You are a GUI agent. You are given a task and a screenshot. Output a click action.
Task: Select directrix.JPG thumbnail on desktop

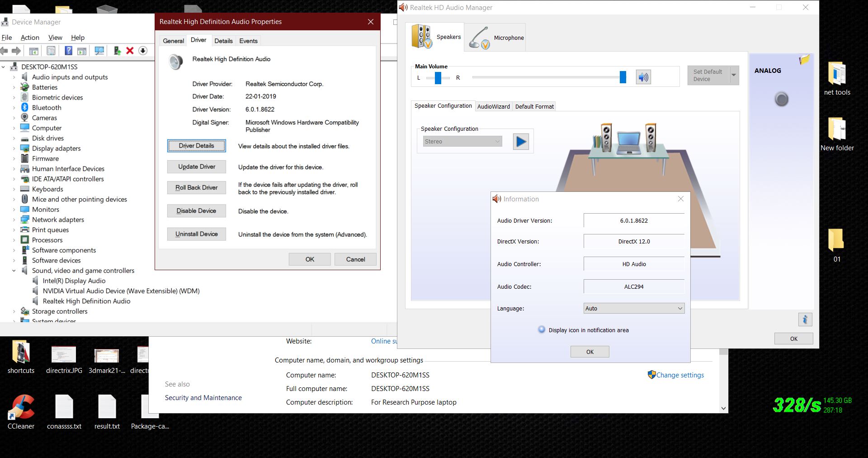[x=64, y=359]
